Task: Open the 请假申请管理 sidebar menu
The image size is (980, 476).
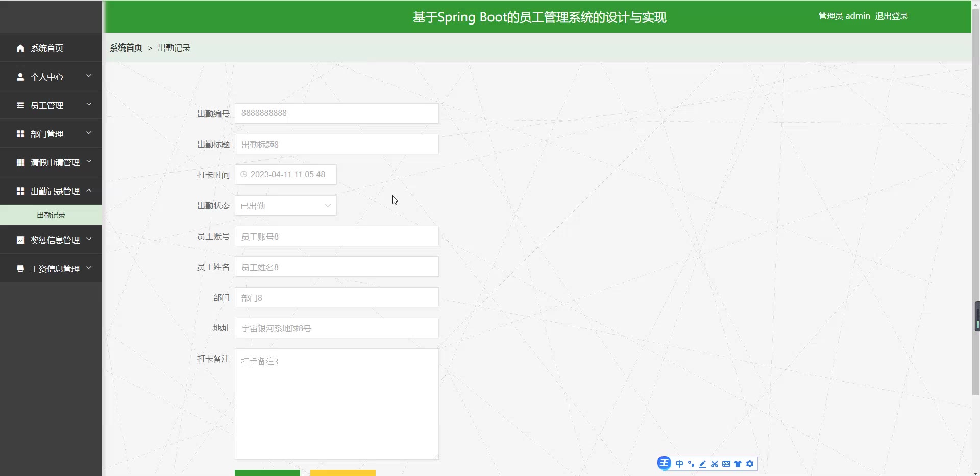Action: (x=51, y=162)
